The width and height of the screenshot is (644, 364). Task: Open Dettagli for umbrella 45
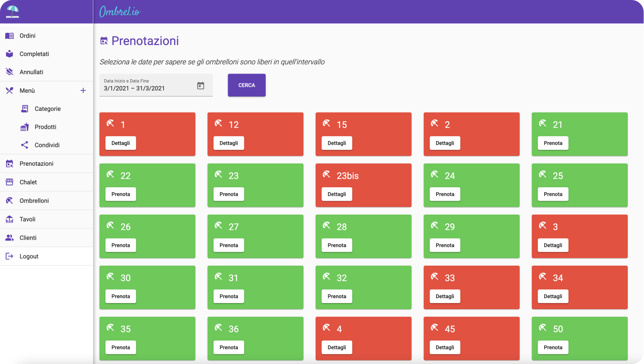(445, 347)
